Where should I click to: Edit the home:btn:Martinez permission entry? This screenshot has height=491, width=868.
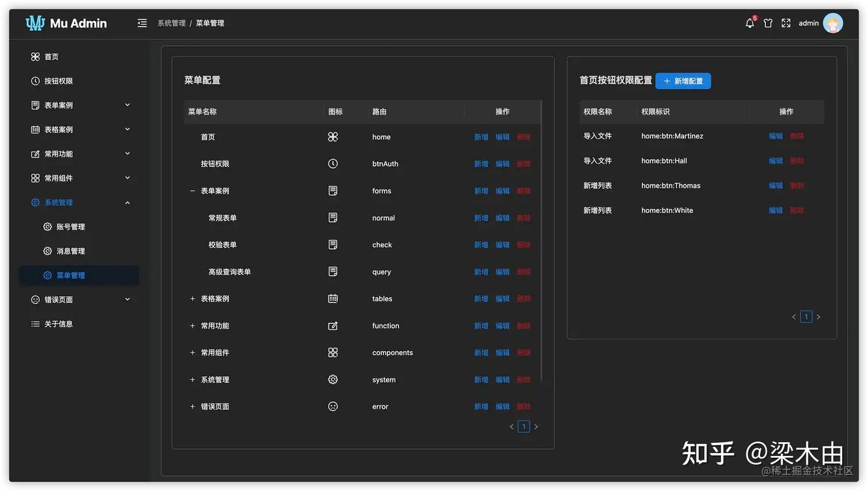775,136
